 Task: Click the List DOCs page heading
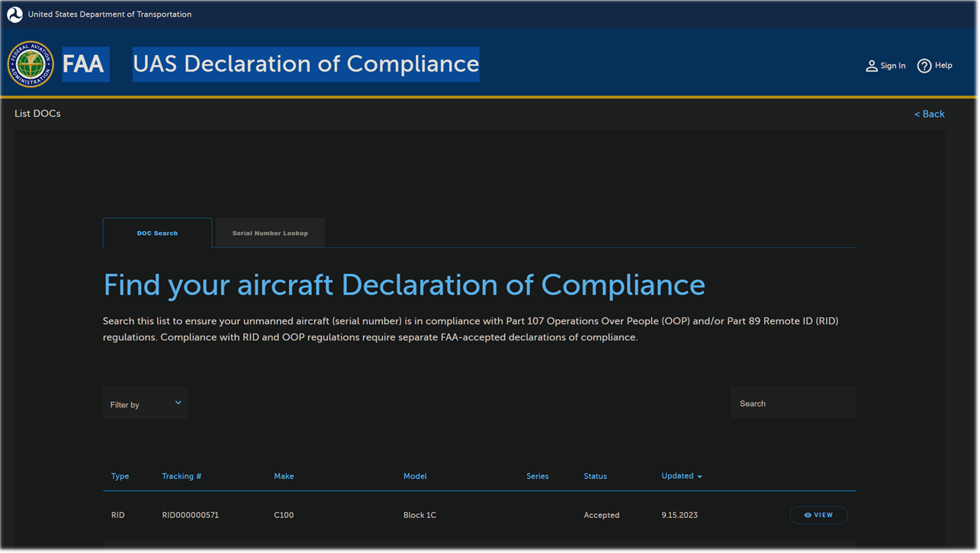(x=37, y=114)
